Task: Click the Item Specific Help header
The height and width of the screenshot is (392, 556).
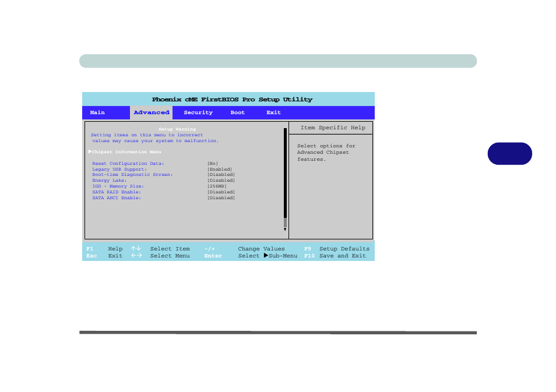Action: tap(333, 128)
